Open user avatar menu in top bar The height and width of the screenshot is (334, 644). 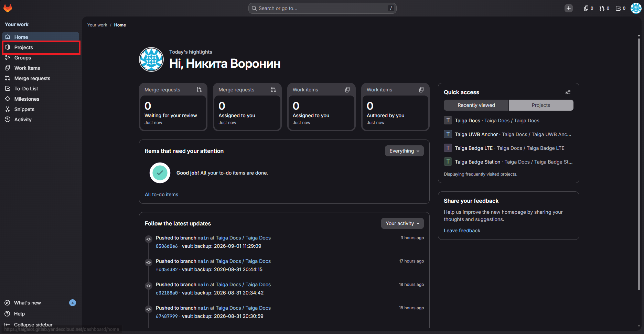click(636, 8)
